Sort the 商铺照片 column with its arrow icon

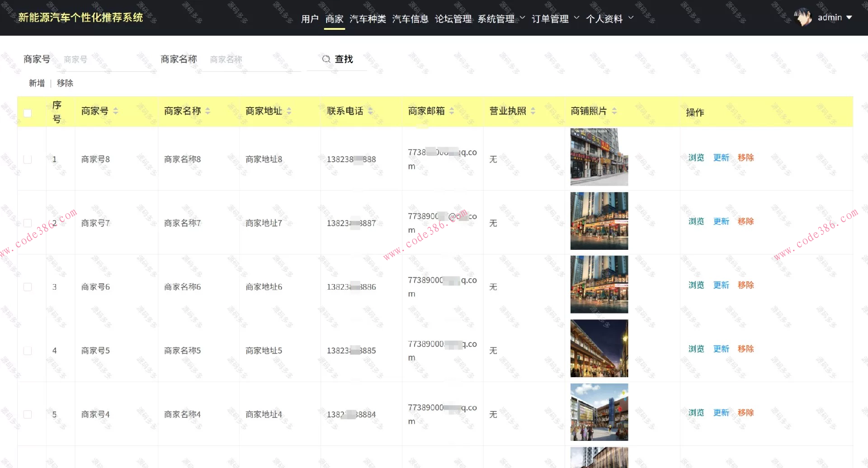click(614, 111)
